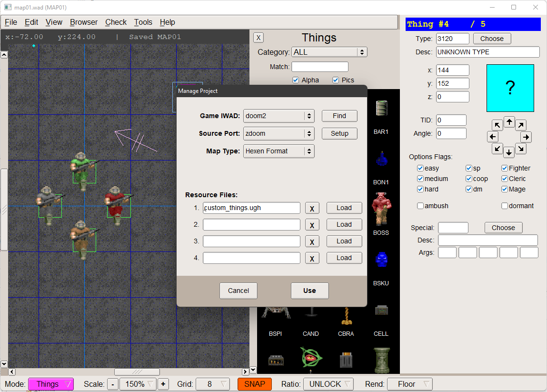
Task: Select the brown player start on the map
Action: coord(84,240)
